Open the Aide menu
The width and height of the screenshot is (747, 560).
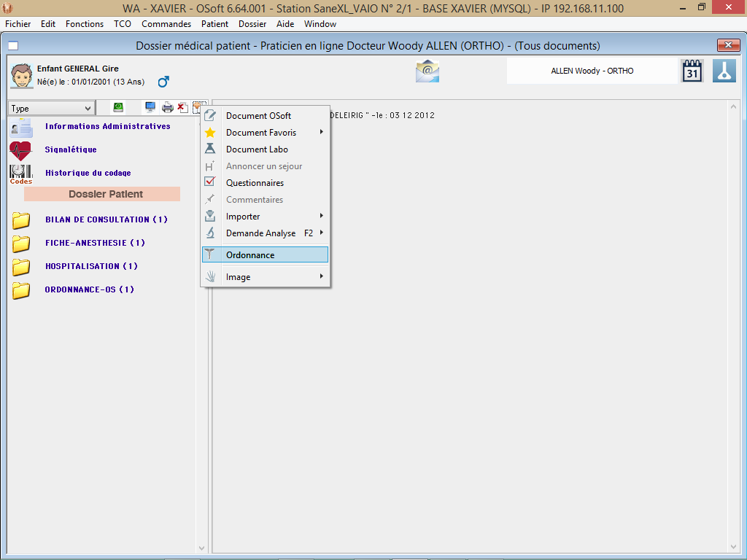(285, 24)
